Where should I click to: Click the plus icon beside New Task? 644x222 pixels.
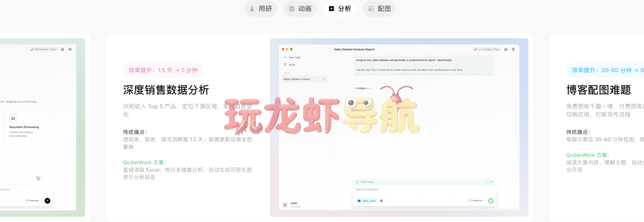pos(285,57)
